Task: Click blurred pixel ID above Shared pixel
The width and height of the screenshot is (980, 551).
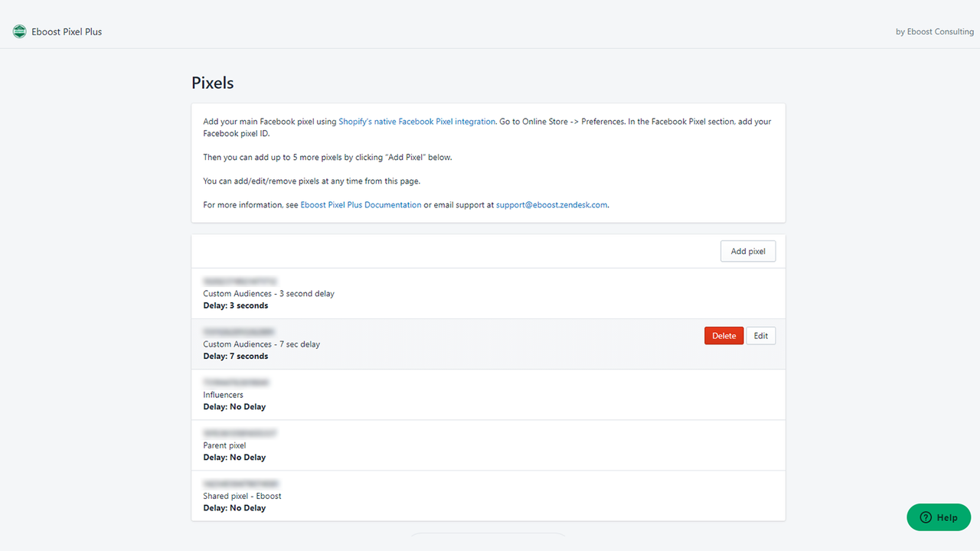Action: click(x=241, y=483)
